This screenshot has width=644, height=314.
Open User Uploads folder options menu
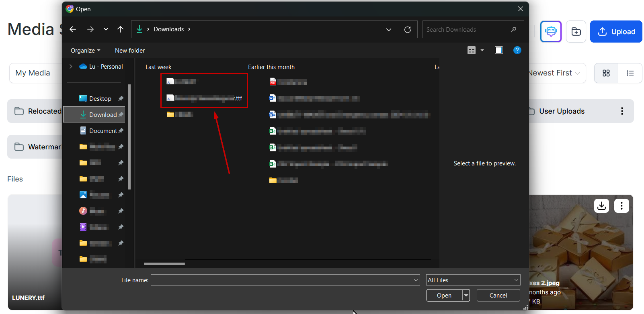622,111
